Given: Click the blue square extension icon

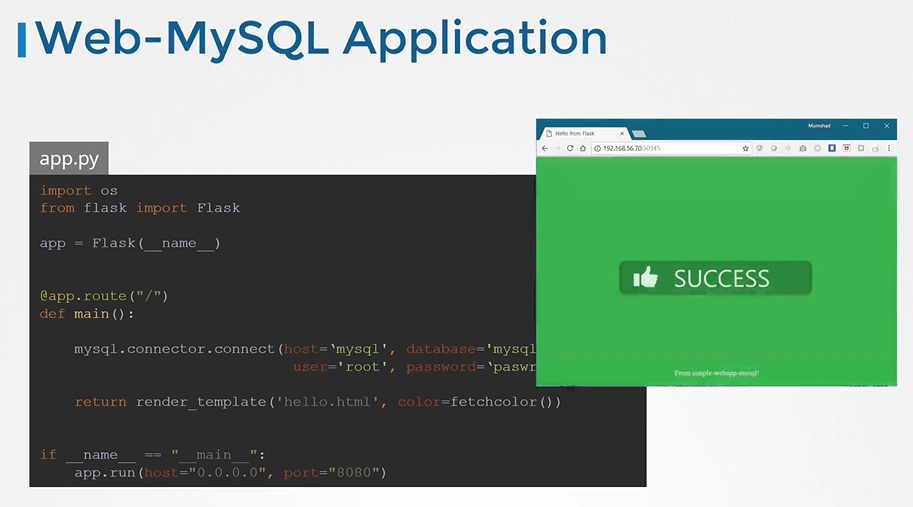Looking at the screenshot, I should pos(832,148).
